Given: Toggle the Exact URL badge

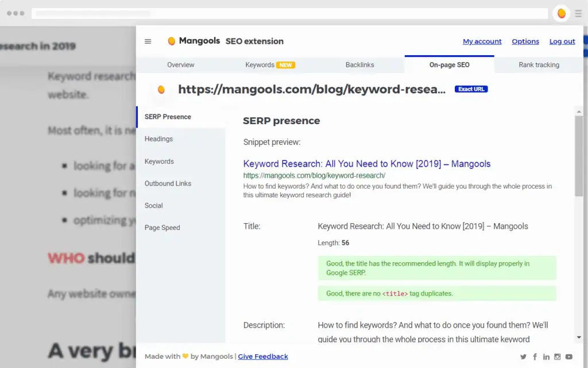Looking at the screenshot, I should point(471,89).
